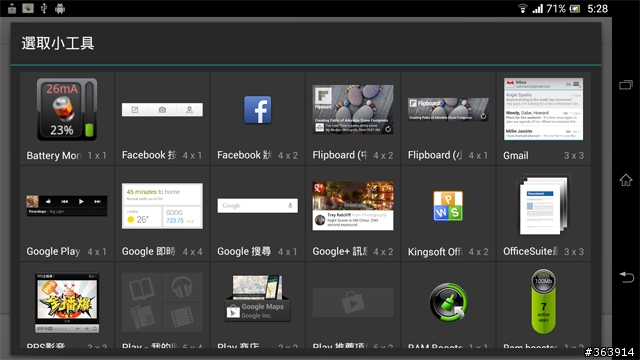Screen dimensions: 640x360
Task: Select the PPS video widget preview
Action: pos(67,302)
